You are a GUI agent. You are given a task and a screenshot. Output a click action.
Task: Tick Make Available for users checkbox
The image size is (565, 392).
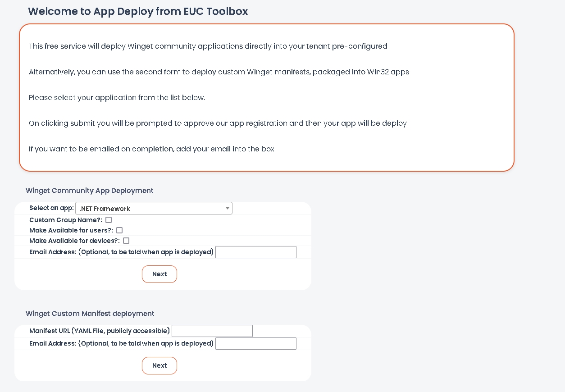point(119,230)
